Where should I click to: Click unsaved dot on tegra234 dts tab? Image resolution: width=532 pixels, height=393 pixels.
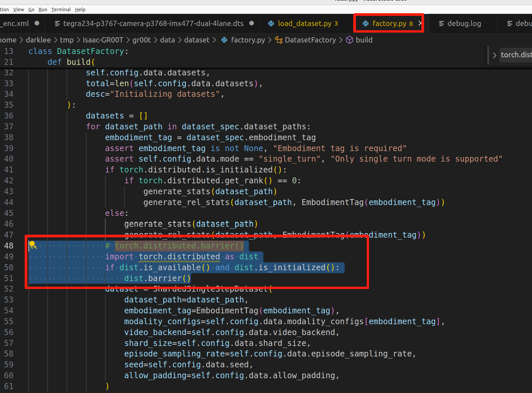[252, 23]
